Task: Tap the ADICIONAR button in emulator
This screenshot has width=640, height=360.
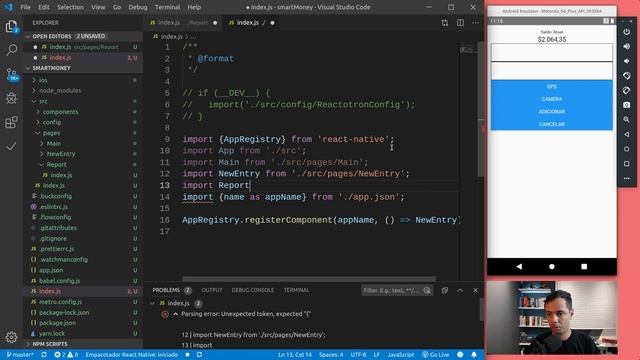Action: (551, 111)
